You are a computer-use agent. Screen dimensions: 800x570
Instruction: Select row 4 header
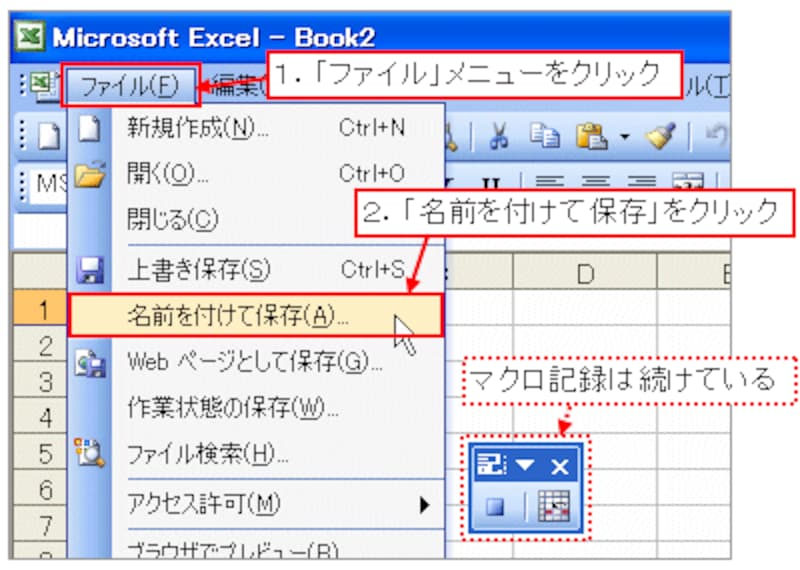coord(40,416)
